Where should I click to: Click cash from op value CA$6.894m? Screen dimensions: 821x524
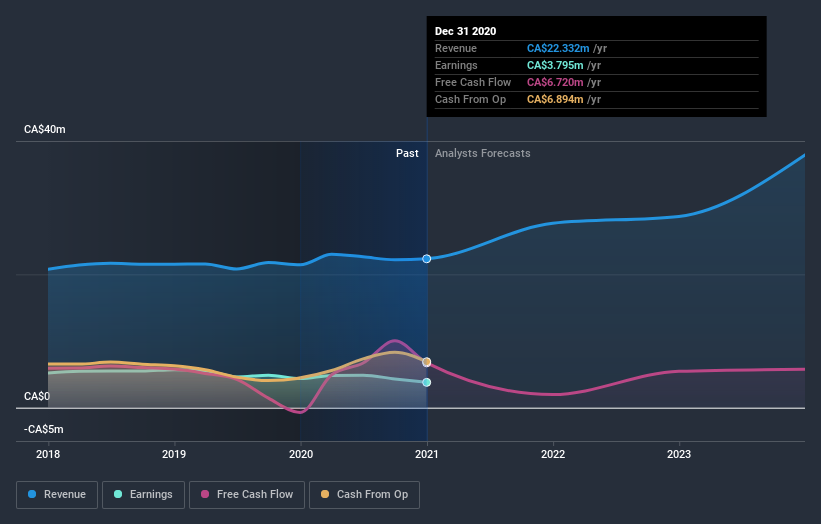coord(555,99)
